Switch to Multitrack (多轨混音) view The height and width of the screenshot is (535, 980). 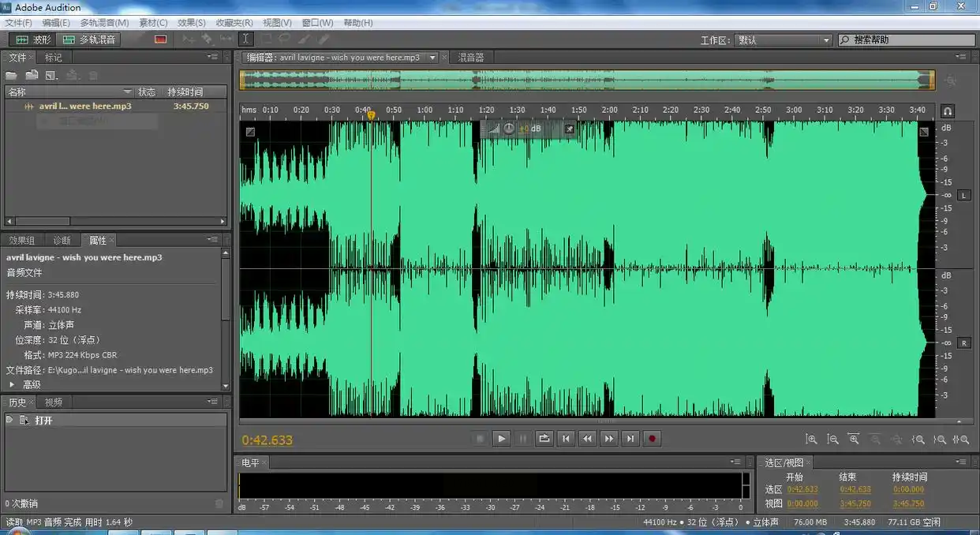click(89, 39)
